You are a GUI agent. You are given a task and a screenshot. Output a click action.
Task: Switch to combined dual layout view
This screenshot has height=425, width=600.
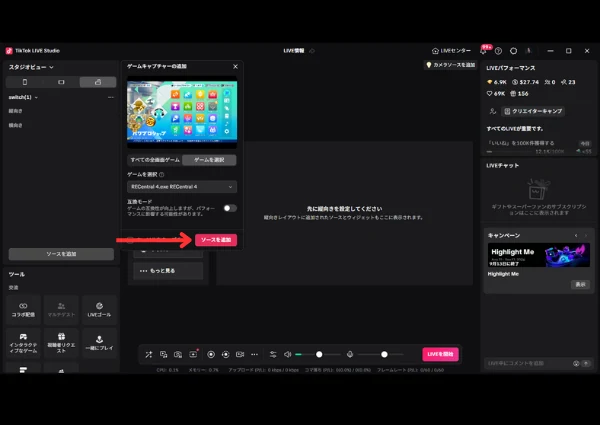point(98,82)
